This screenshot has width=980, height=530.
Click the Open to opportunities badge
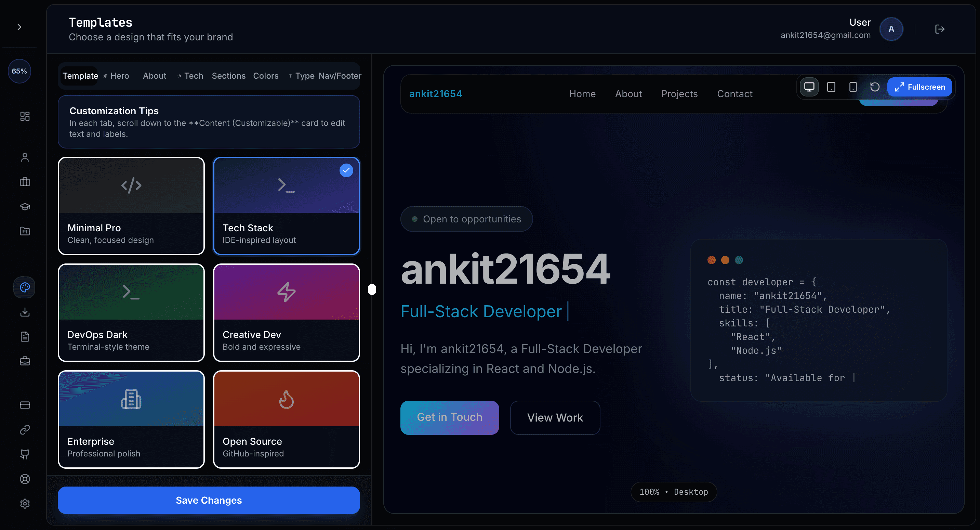pos(466,219)
